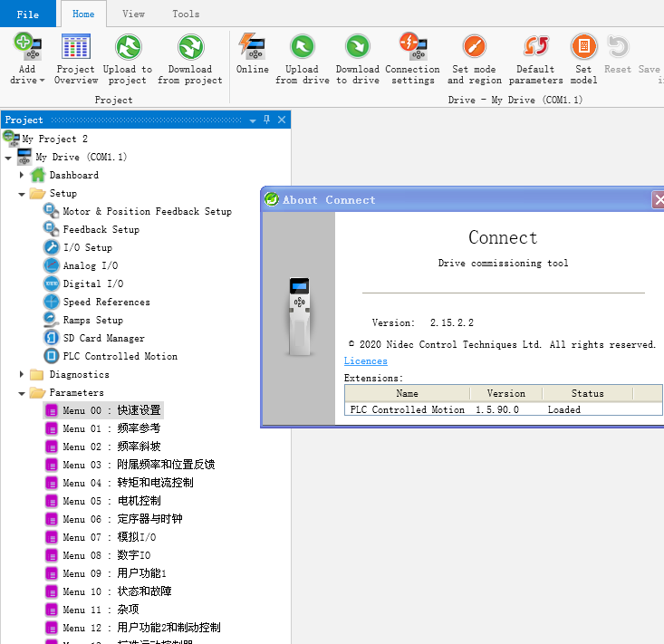This screenshot has height=644, width=664.
Task: Switch to the View ribbon tab
Action: (133, 14)
